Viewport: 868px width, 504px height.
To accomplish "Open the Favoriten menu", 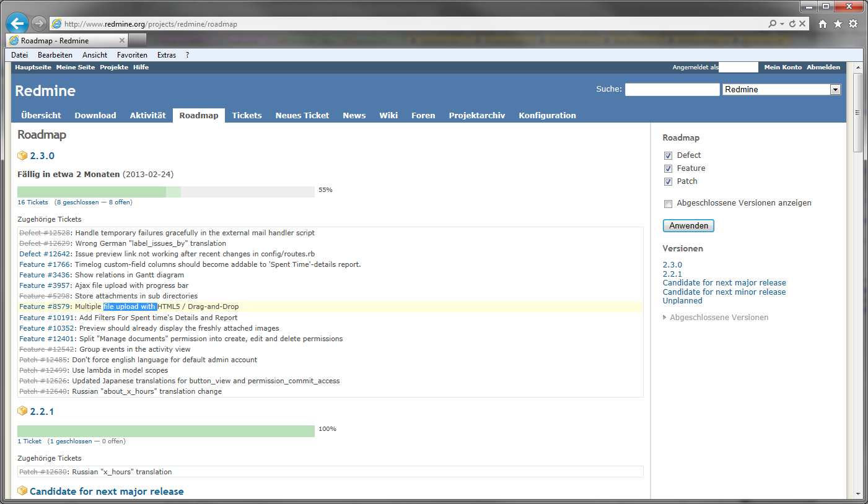I will coord(132,55).
